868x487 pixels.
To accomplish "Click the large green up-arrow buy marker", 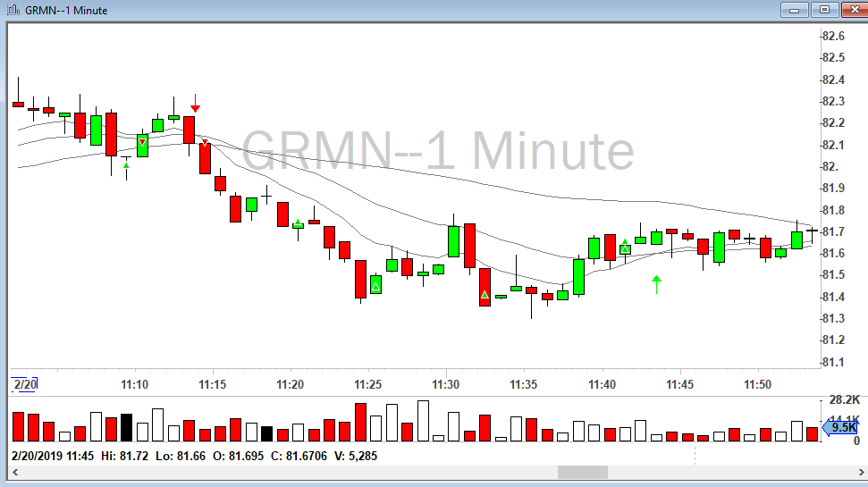I will [x=657, y=284].
